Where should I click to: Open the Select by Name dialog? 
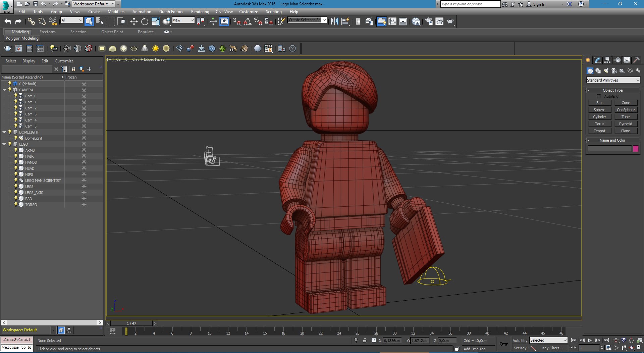100,21
